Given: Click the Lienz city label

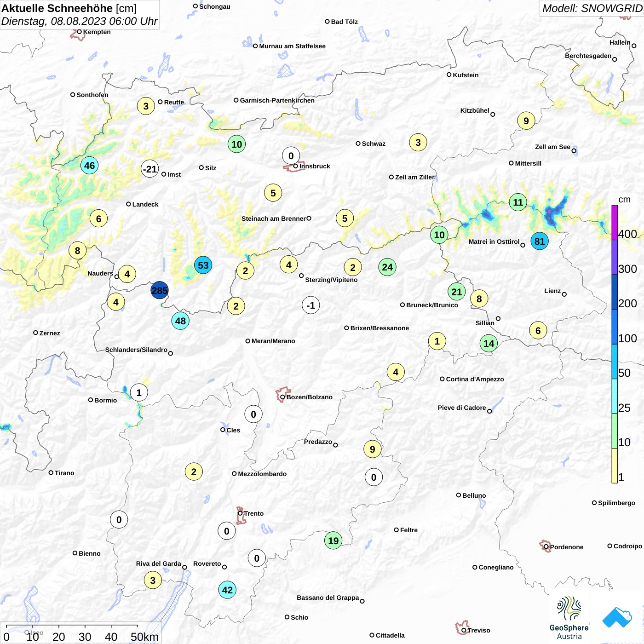Looking at the screenshot, I should click(x=552, y=291).
